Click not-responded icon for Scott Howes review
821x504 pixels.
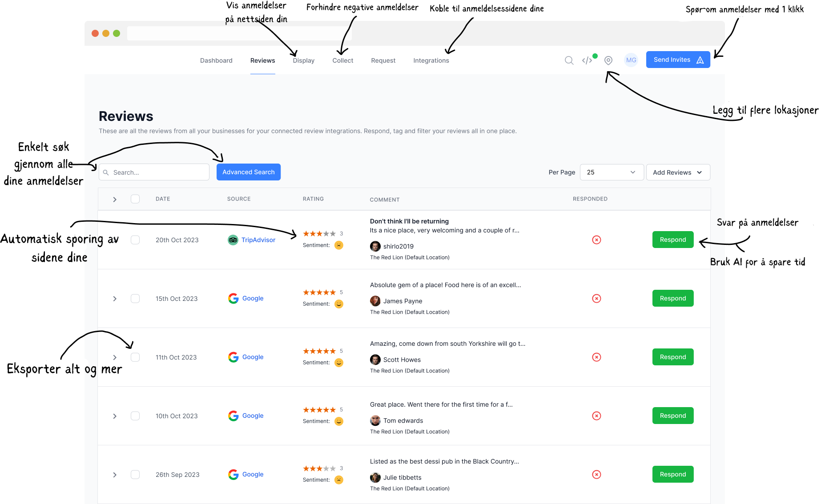(597, 357)
